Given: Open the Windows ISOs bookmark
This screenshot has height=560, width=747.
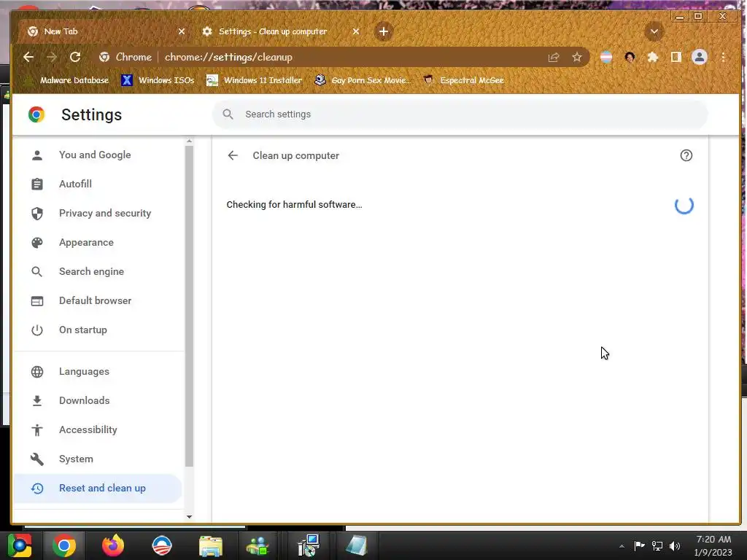Looking at the screenshot, I should click(x=158, y=80).
